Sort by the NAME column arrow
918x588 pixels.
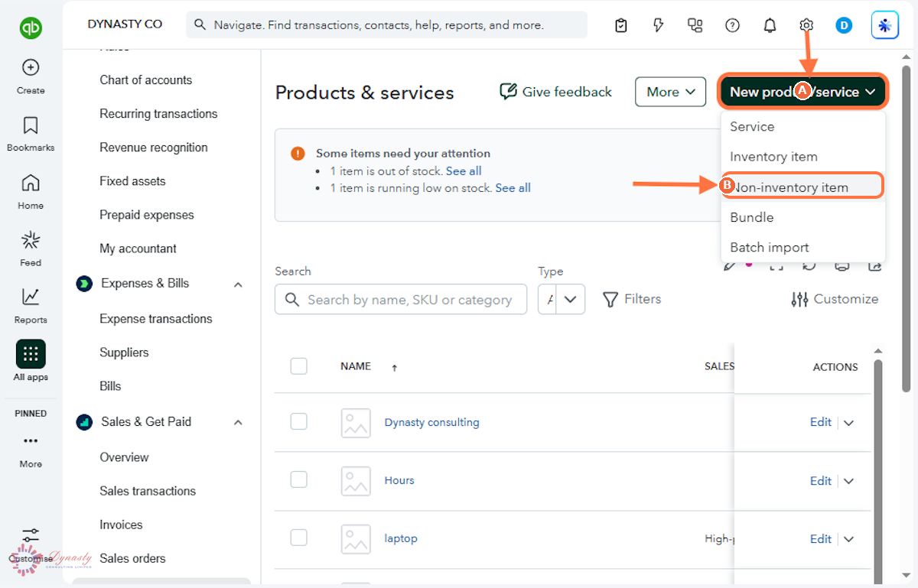[x=395, y=368]
